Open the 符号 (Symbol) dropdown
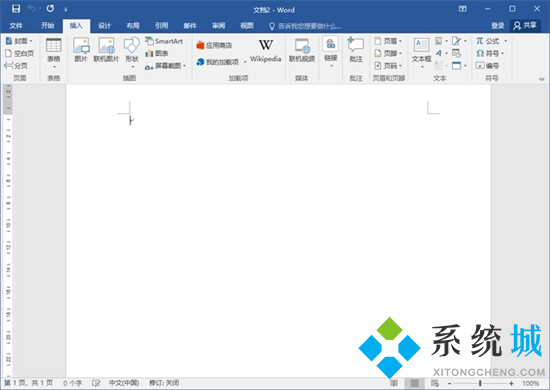The width and height of the screenshot is (550, 390). (490, 53)
